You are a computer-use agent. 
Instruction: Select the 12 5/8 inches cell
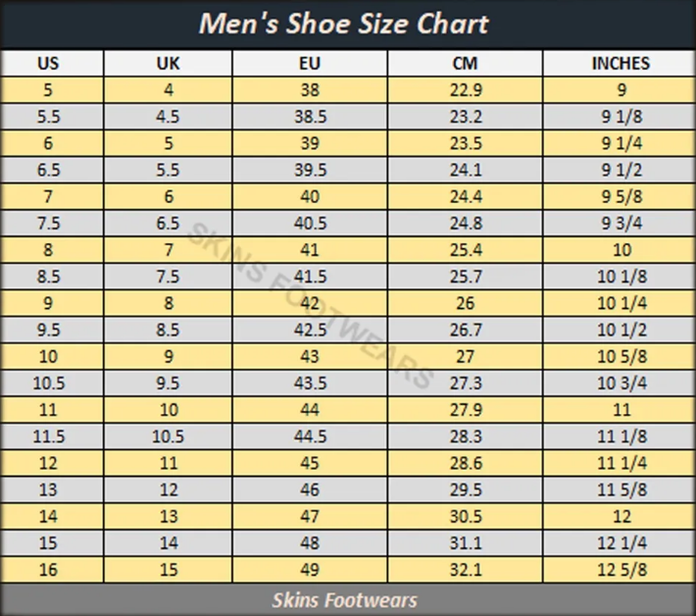[620, 569]
